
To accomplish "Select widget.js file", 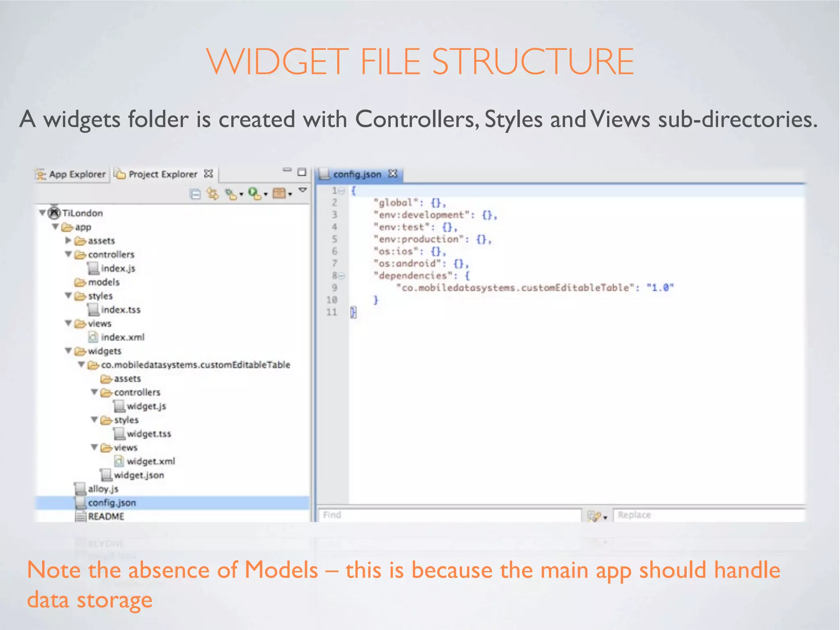I will click(146, 406).
